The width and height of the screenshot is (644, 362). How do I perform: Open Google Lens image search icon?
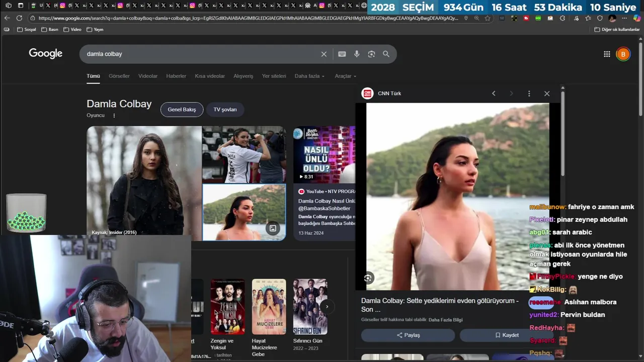pyautogui.click(x=371, y=54)
